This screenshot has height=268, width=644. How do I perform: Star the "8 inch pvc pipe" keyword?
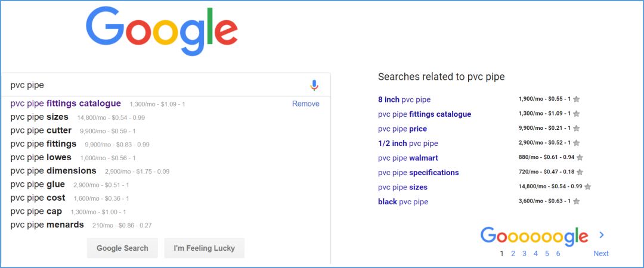[576, 99]
